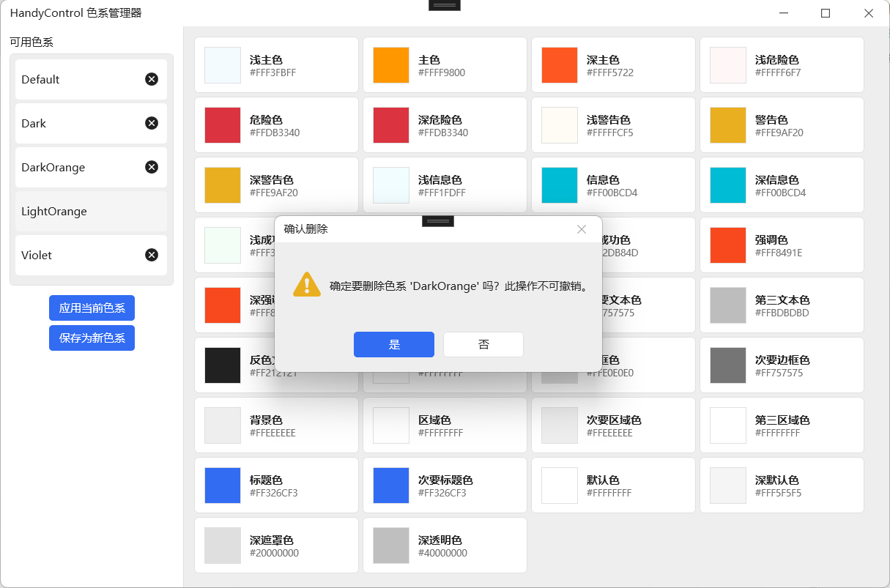This screenshot has width=890, height=588.
Task: Click the hex value #FFE9AF20 under 警告色
Action: tap(779, 133)
